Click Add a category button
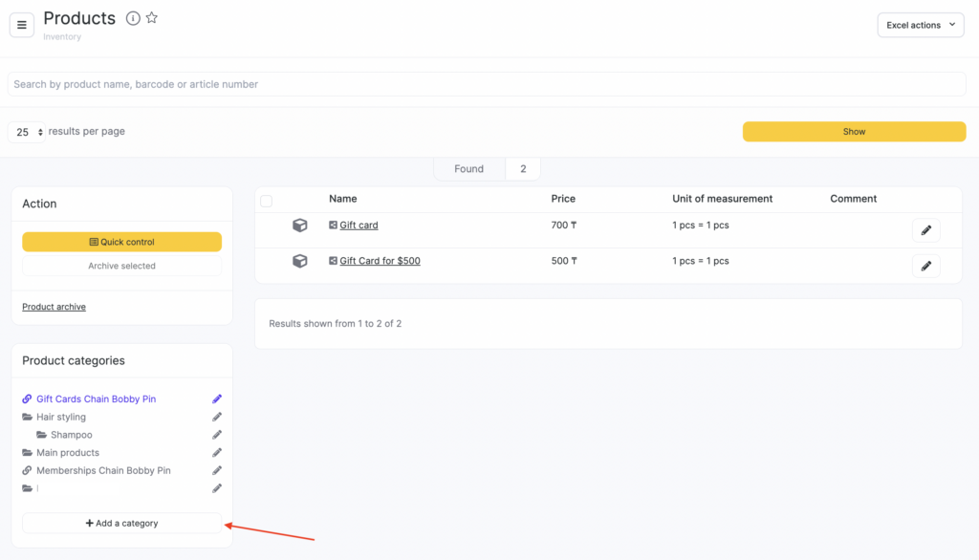Image resolution: width=979 pixels, height=560 pixels. (121, 523)
